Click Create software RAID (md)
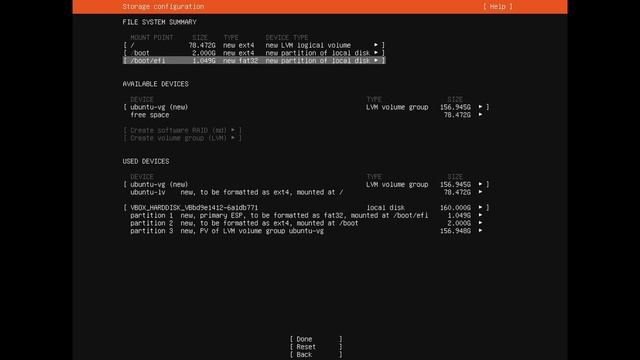The height and width of the screenshot is (360, 640). click(182, 130)
